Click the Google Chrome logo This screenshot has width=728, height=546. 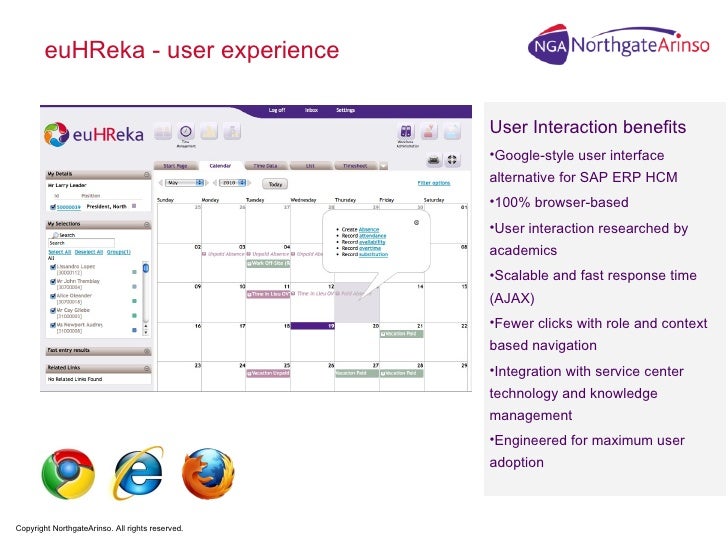(x=68, y=474)
